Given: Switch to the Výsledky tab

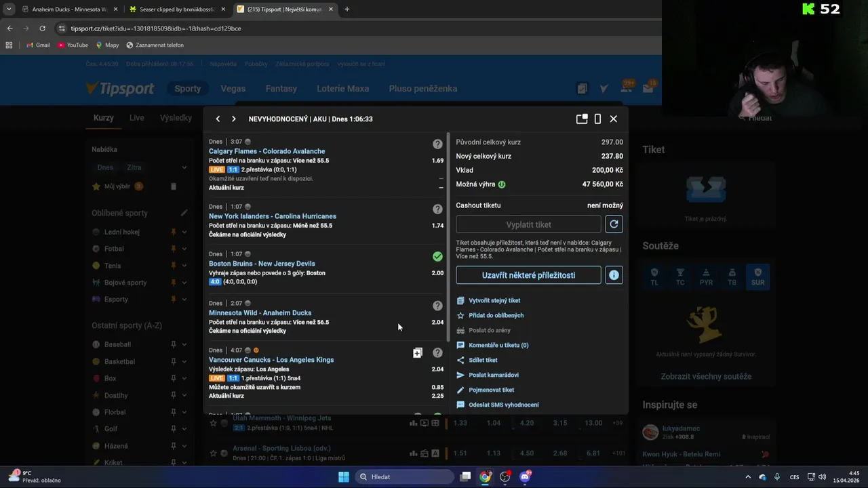Looking at the screenshot, I should click(176, 118).
